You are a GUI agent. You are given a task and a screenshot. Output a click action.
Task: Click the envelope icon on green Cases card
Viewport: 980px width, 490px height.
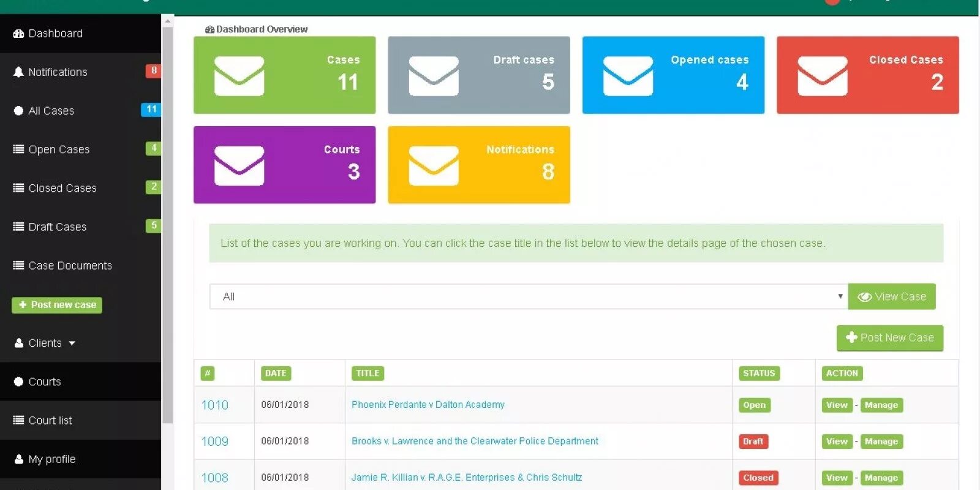pos(239,76)
